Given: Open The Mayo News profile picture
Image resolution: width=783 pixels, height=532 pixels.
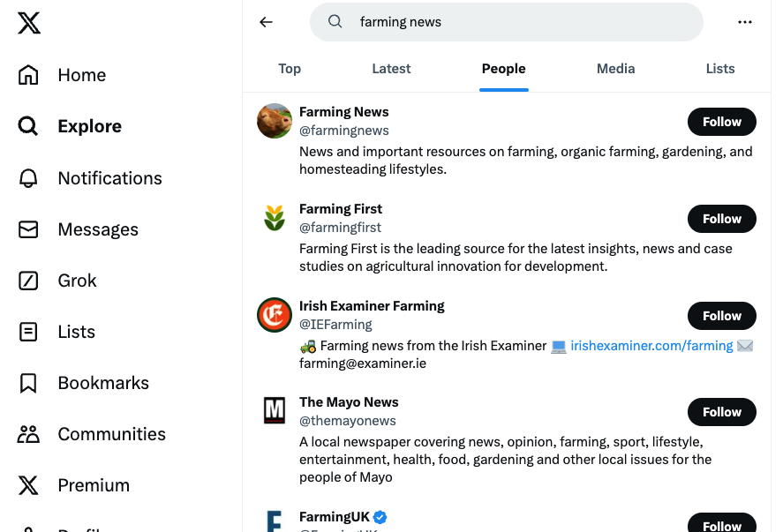Looking at the screenshot, I should tap(275, 411).
